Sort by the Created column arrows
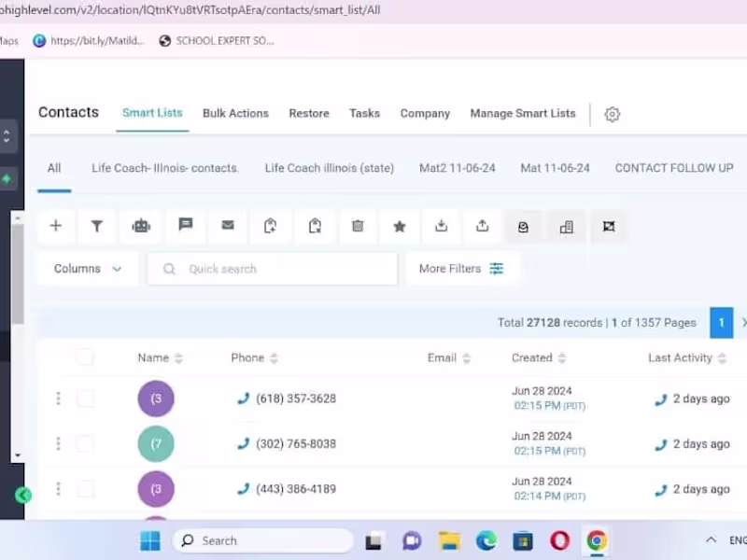The width and height of the screenshot is (747, 560). pyautogui.click(x=562, y=358)
